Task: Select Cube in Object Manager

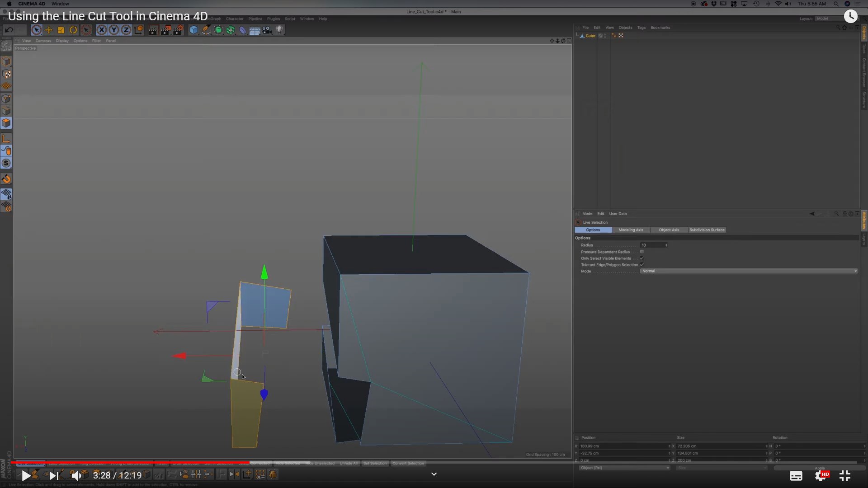Action: (590, 36)
